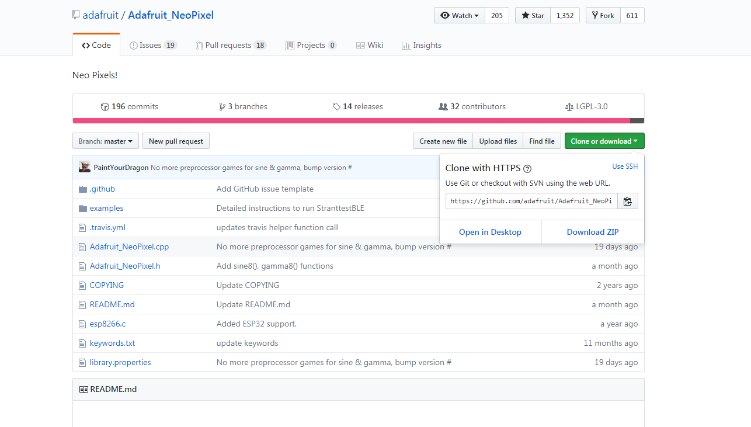
Task: Click the file icon beside README.md row
Action: pyautogui.click(x=82, y=304)
